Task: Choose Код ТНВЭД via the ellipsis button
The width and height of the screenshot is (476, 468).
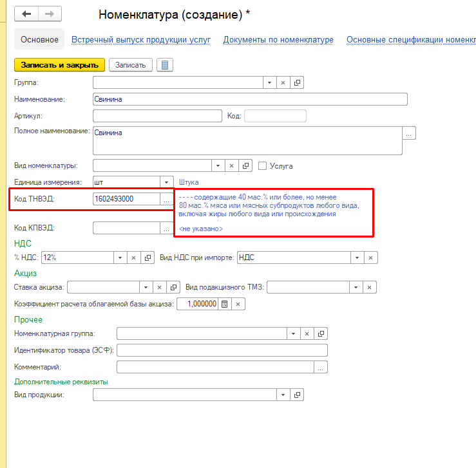Action: pyautogui.click(x=166, y=199)
